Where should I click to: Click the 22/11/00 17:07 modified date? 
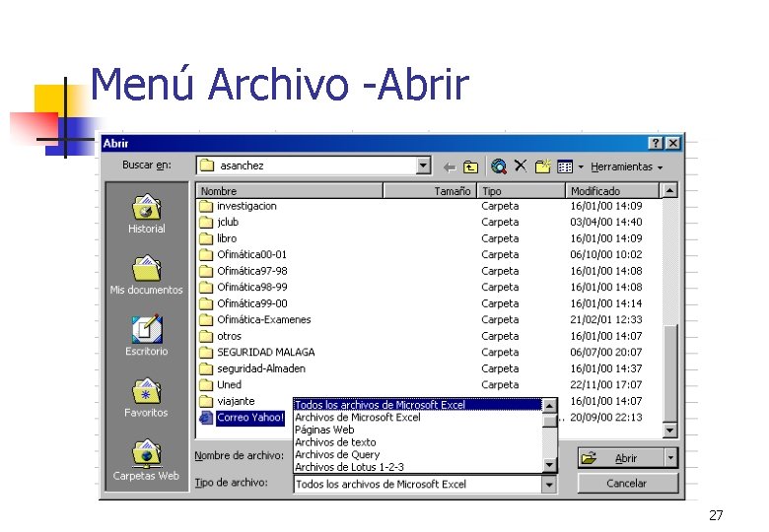606,385
